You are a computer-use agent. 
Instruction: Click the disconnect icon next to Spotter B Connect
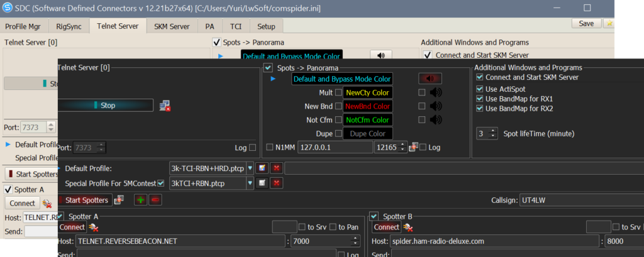(x=408, y=227)
